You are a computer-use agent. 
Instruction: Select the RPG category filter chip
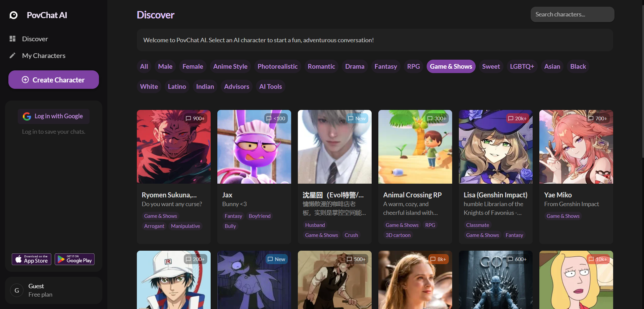(413, 66)
